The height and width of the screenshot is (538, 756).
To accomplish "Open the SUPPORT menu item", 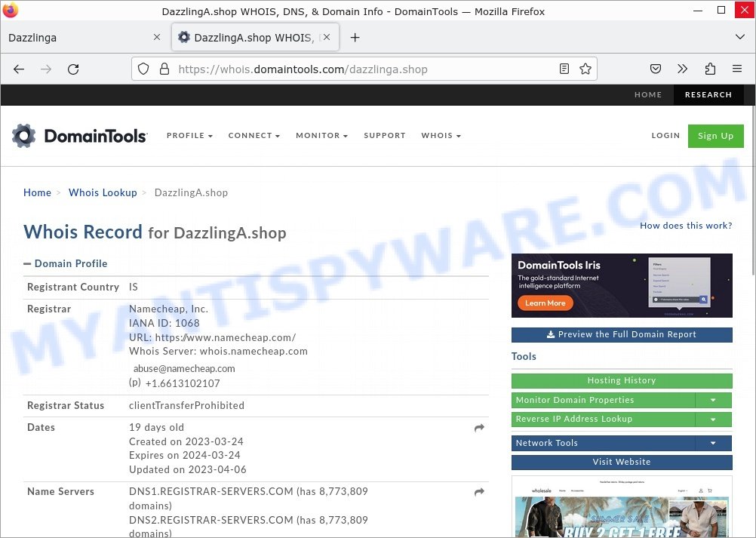I will tap(385, 136).
